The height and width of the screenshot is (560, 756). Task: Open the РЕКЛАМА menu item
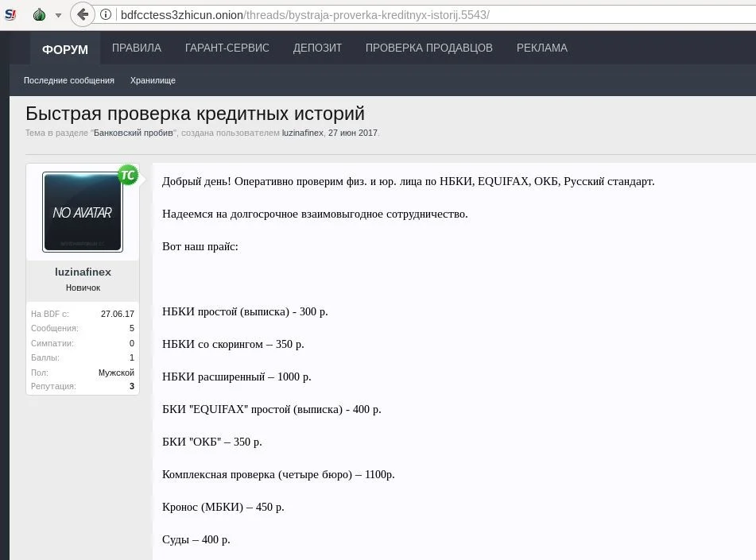pos(542,48)
